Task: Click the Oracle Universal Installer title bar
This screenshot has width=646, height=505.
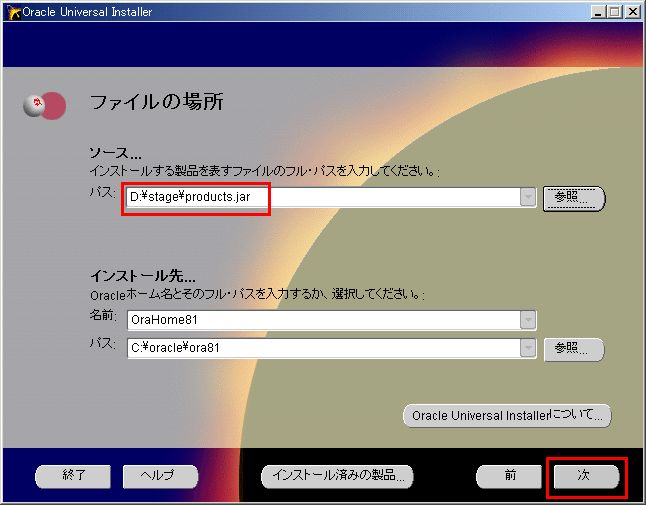Action: 300,11
